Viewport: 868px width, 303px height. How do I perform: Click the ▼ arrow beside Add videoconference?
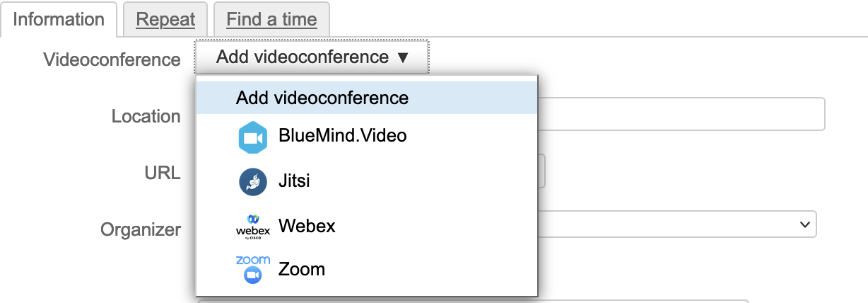click(x=403, y=57)
